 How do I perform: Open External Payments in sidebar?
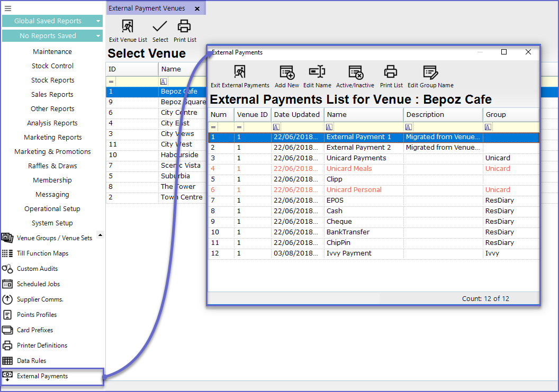[42, 376]
